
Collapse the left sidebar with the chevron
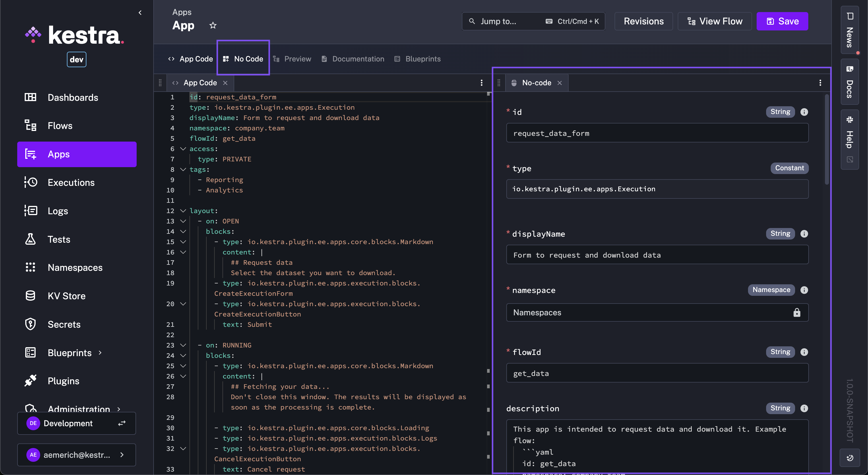tap(140, 13)
